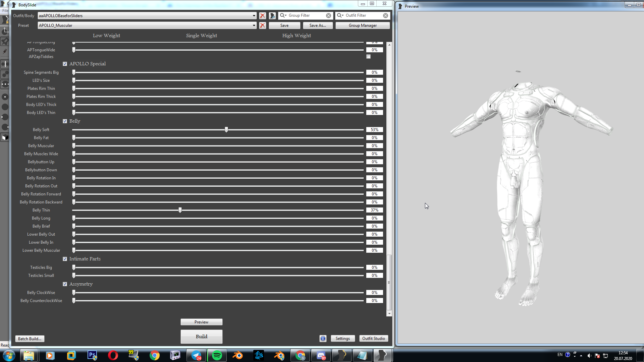This screenshot has width=644, height=362.
Task: Open the Preset dropdown list
Action: point(254,25)
